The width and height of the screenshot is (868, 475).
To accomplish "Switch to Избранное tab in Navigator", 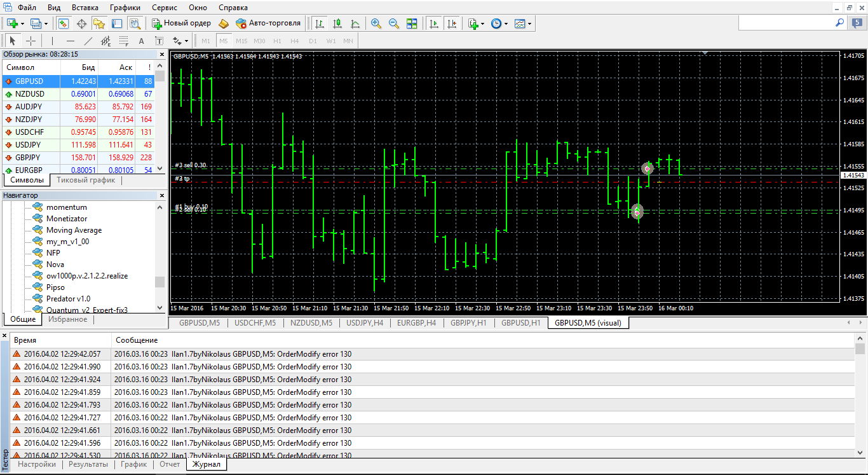I will pos(68,319).
